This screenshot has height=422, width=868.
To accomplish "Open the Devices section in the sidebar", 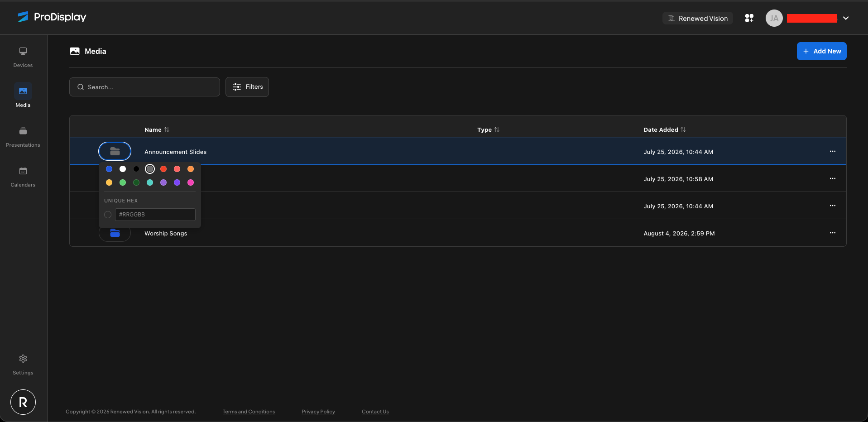I will [23, 58].
